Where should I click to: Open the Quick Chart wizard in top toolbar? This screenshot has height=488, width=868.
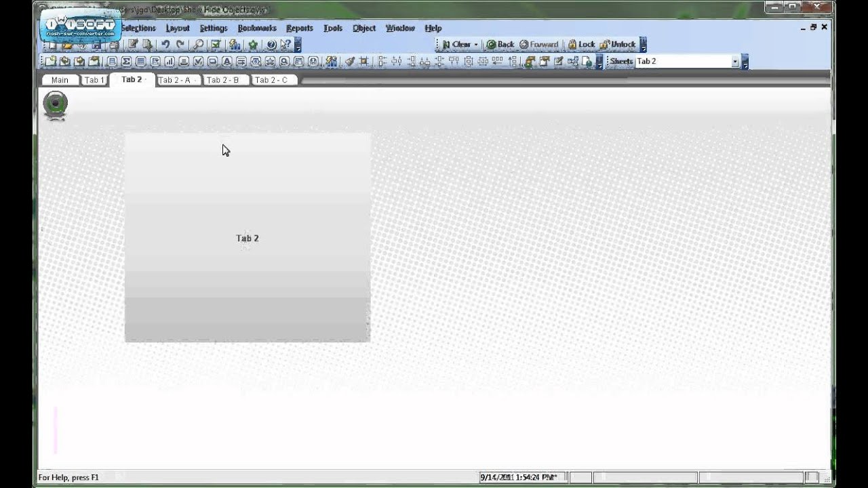click(x=235, y=45)
